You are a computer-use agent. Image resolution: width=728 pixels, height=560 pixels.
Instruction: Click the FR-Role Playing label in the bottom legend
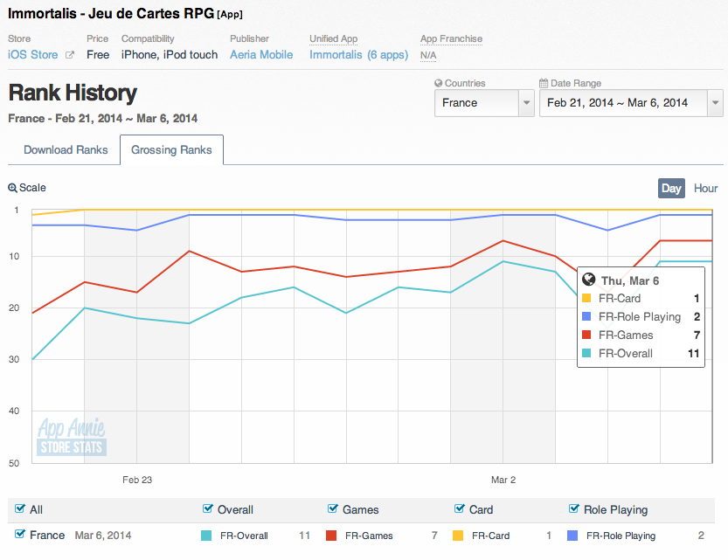pyautogui.click(x=621, y=536)
